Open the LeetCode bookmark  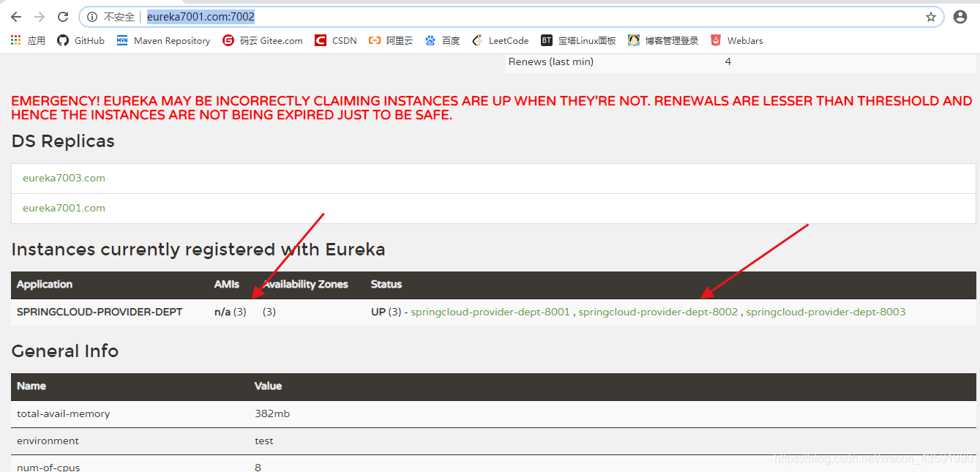501,41
